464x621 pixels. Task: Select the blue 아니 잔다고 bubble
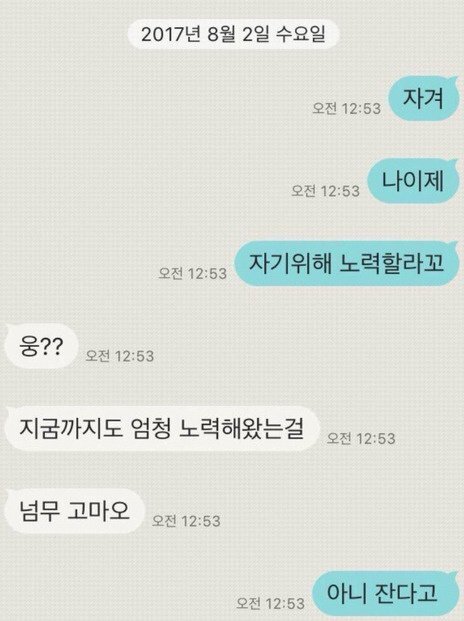[x=386, y=594]
